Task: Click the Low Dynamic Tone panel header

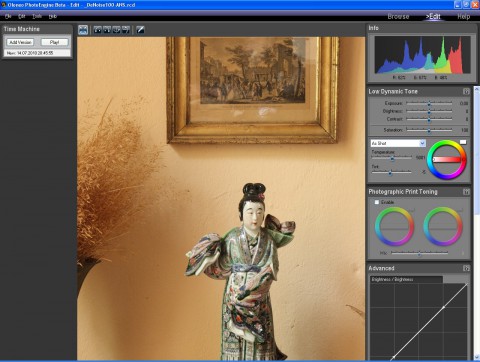Action: pyautogui.click(x=419, y=91)
